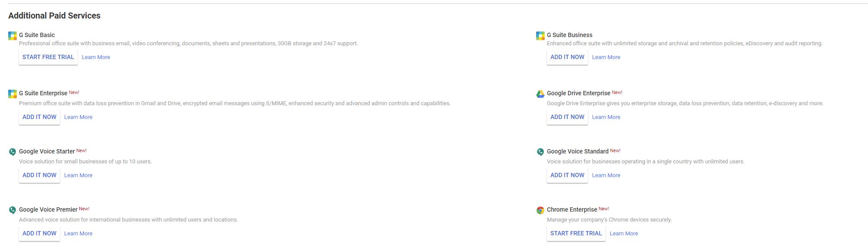Click the Google Voice Starter icon
Image resolution: width=868 pixels, height=250 pixels.
click(12, 152)
